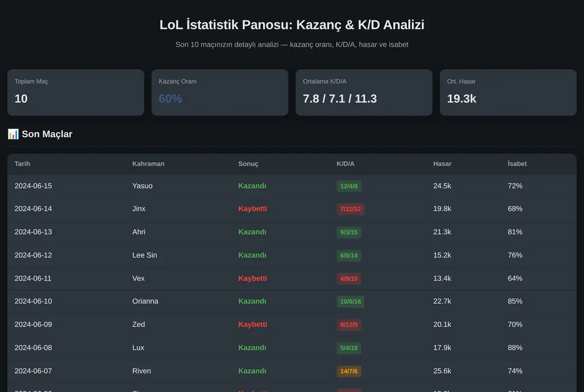Click the Ortalama K/D/A value 7.8 / 7.1 / 11.3

click(x=340, y=99)
